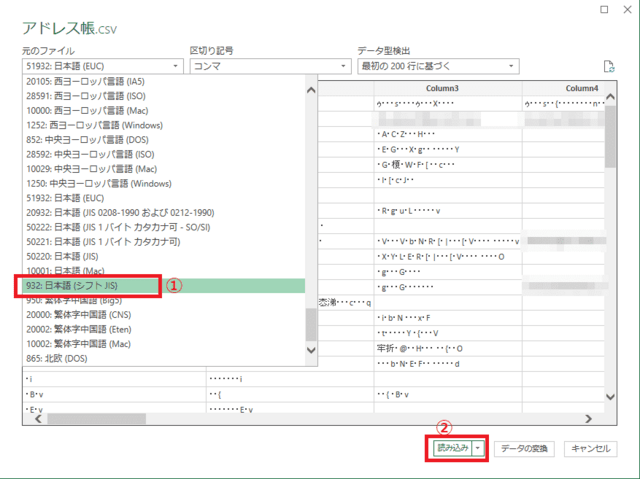Screen dimensions: 640x479
Task: Click the Column3 header
Action: (442, 89)
